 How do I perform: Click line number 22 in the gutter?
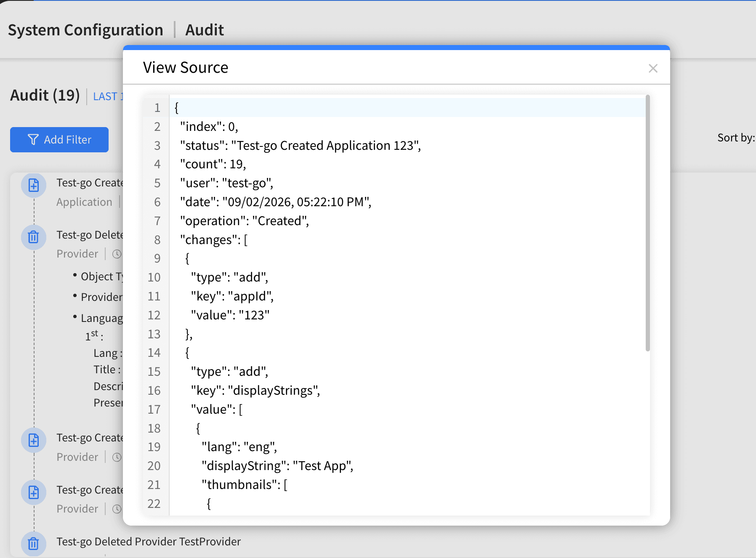[x=154, y=504]
